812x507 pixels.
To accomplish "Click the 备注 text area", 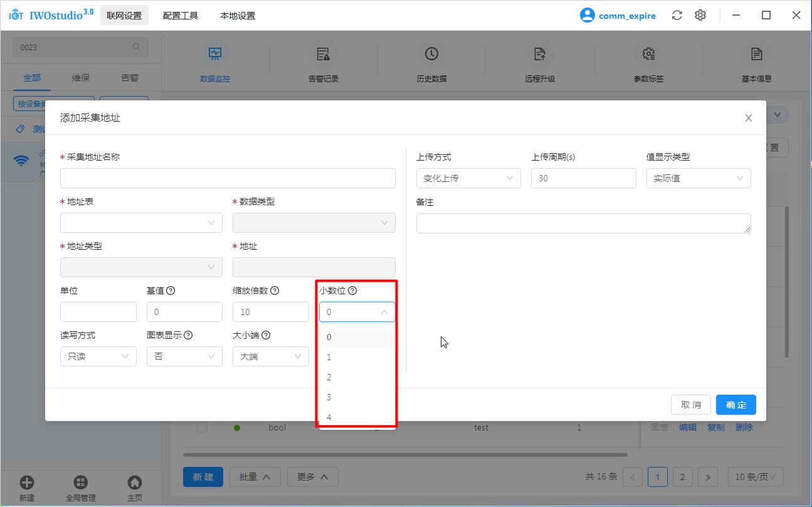I will pos(583,223).
